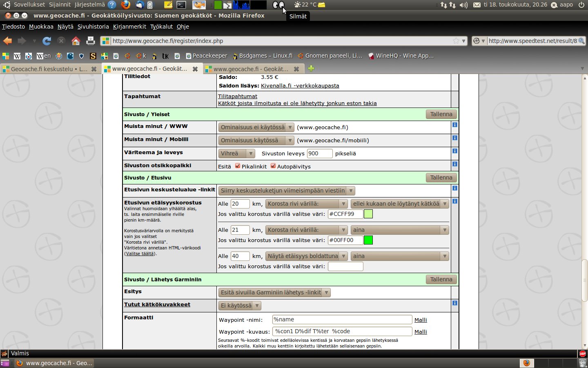Open the Kirjanmerkit menu
Viewport: 588px width, 368px height.
[129, 27]
